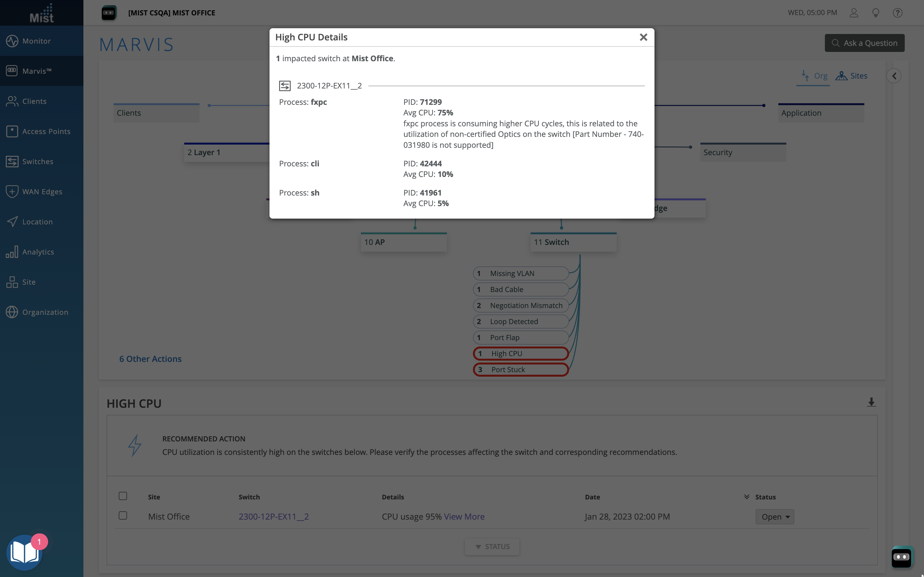Expand the STATUS button below table
924x577 pixels.
(x=492, y=547)
